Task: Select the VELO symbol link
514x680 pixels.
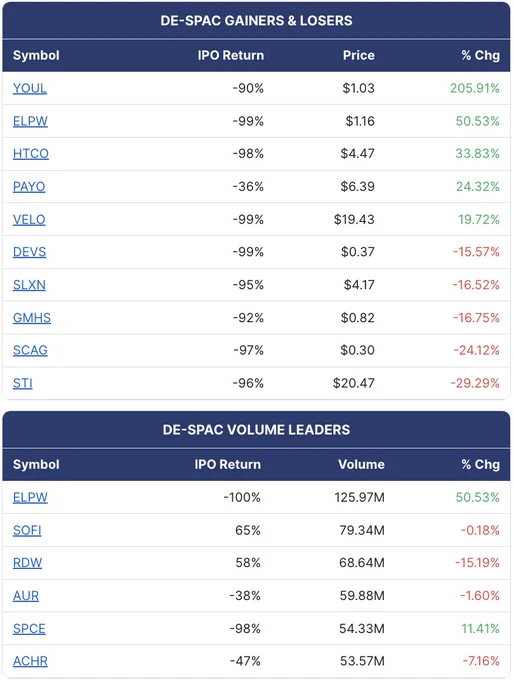Action: (29, 220)
